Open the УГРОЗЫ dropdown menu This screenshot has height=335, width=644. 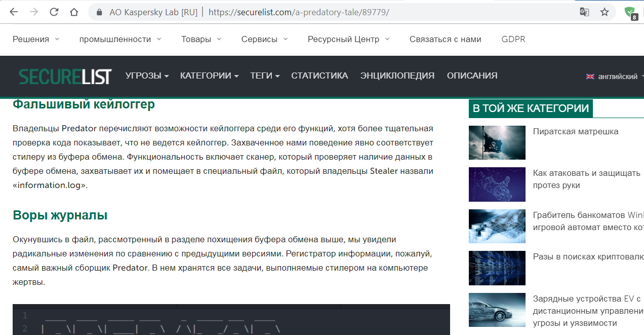coord(147,76)
